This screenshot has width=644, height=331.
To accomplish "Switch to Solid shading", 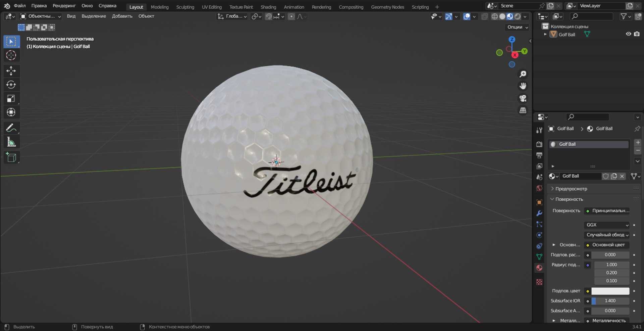I will (502, 16).
